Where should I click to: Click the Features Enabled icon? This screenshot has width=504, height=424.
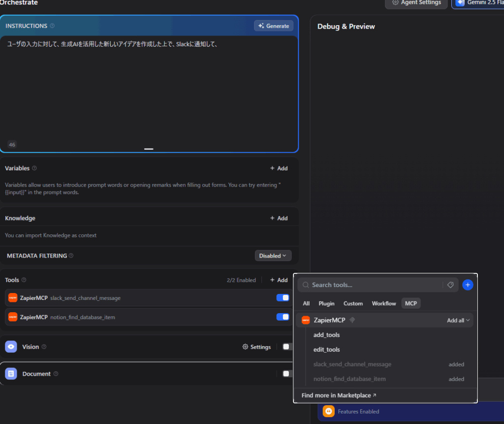328,412
